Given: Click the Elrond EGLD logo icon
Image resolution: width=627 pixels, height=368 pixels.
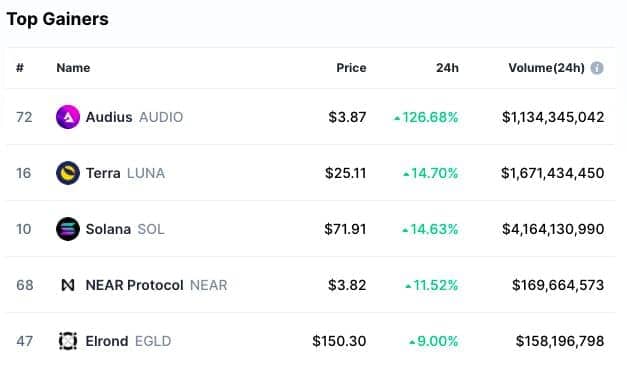Looking at the screenshot, I should coord(68,341).
